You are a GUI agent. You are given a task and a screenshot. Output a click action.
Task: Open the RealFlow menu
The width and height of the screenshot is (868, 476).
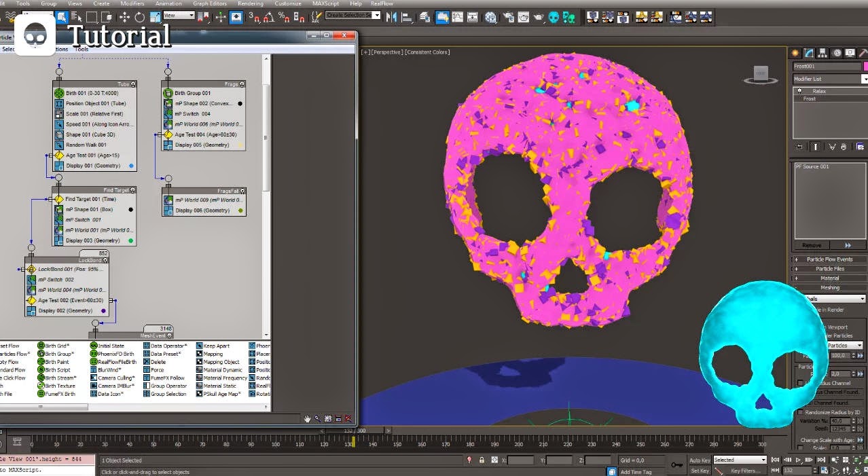pyautogui.click(x=382, y=3)
